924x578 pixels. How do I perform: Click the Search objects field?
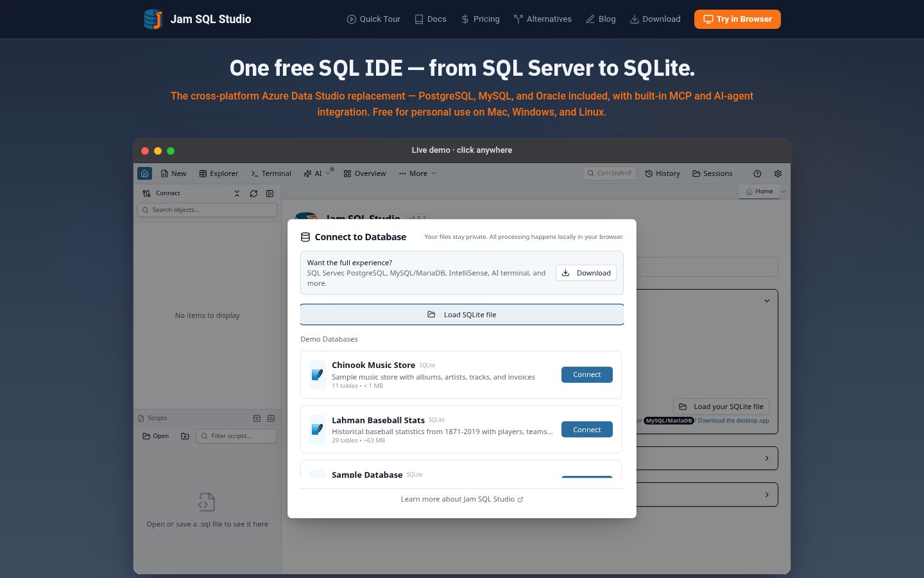207,210
